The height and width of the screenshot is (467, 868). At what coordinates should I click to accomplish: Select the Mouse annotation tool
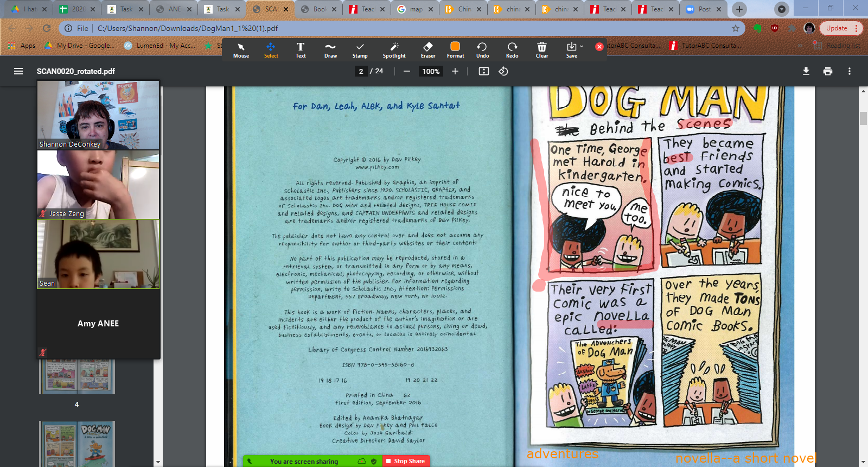point(241,50)
